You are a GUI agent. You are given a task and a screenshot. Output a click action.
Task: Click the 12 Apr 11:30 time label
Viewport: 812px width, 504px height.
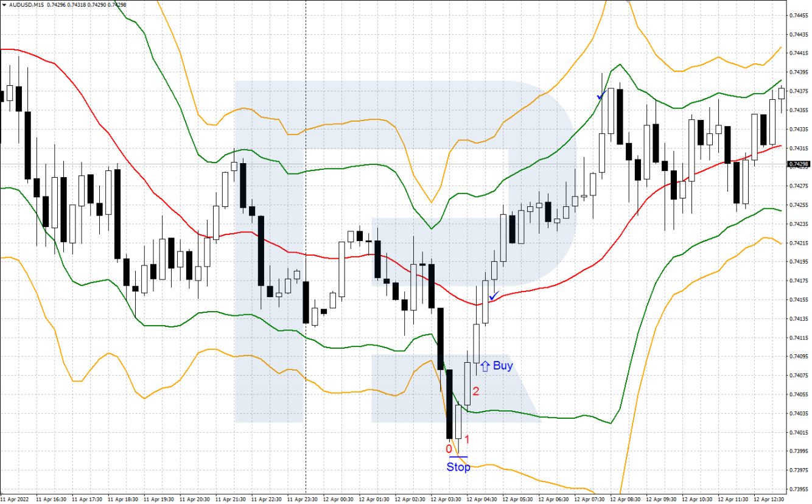[732, 499]
